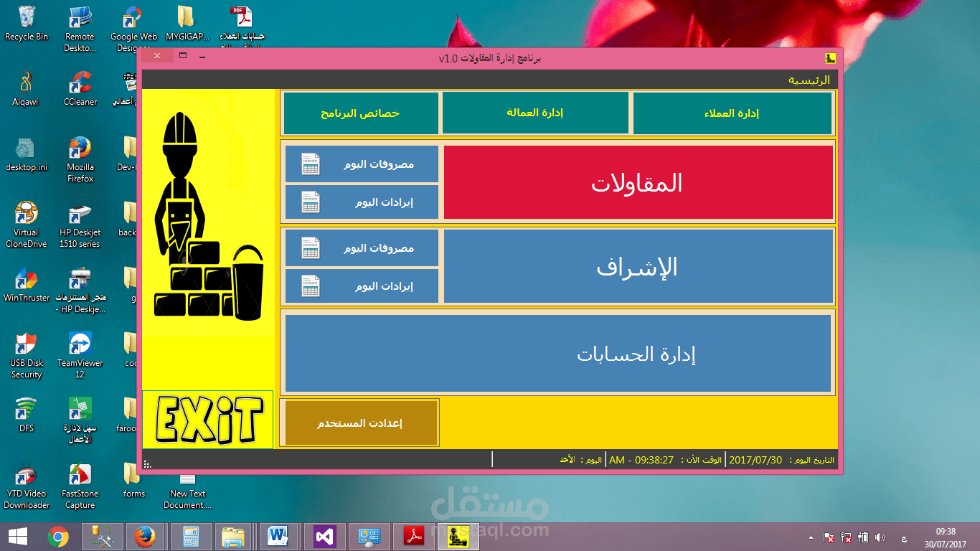Select the USB Disk Security shortcut

tap(27, 355)
